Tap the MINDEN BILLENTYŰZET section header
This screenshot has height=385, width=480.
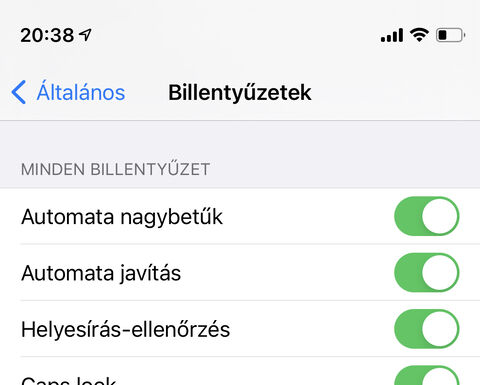coord(115,169)
